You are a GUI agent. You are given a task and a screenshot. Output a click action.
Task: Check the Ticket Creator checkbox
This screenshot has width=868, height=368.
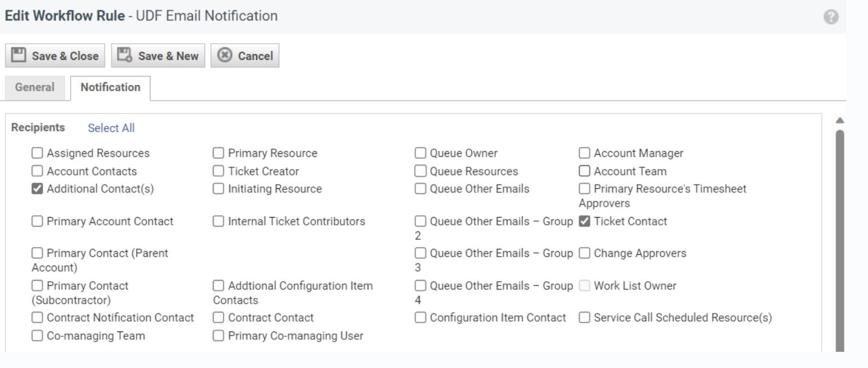coord(219,171)
